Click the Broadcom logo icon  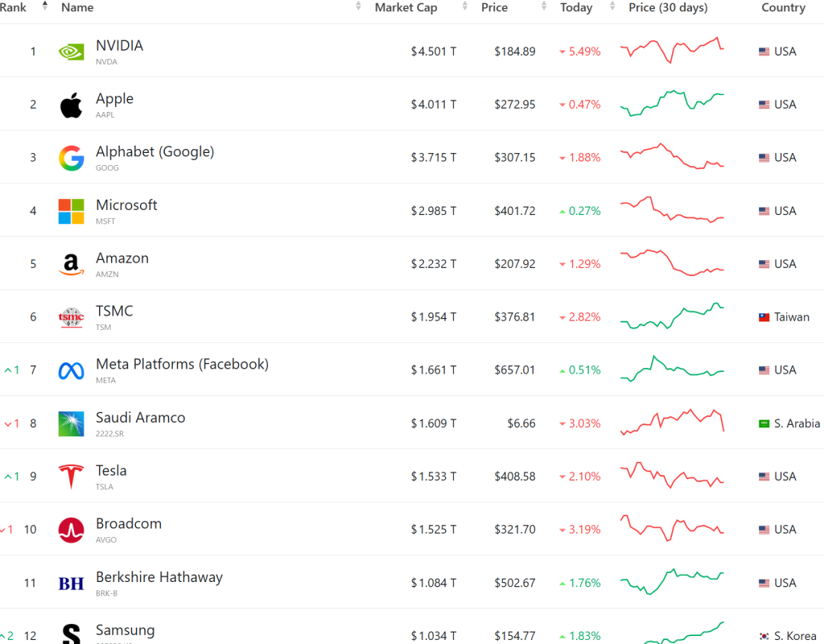click(71, 530)
